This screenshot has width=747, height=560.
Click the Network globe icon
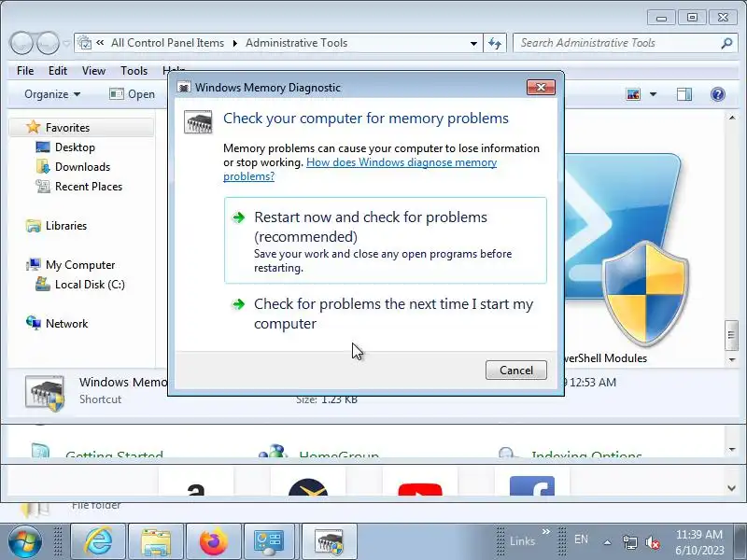pos(34,323)
